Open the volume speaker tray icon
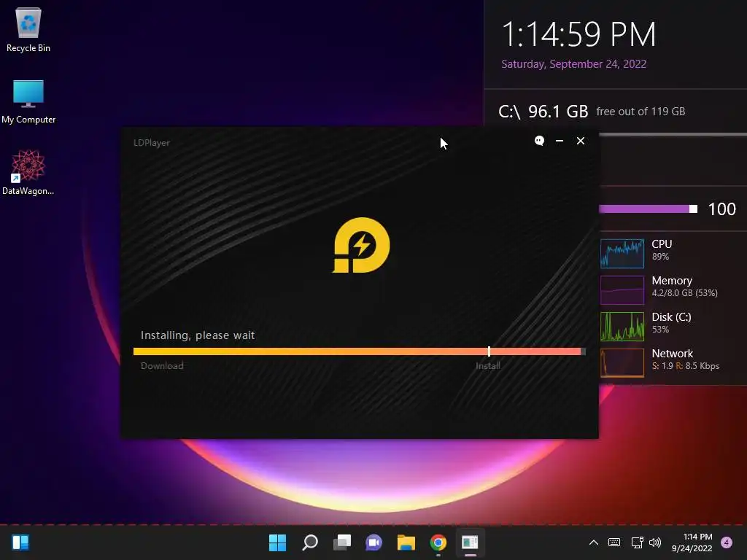This screenshot has height=560, width=747. (656, 542)
